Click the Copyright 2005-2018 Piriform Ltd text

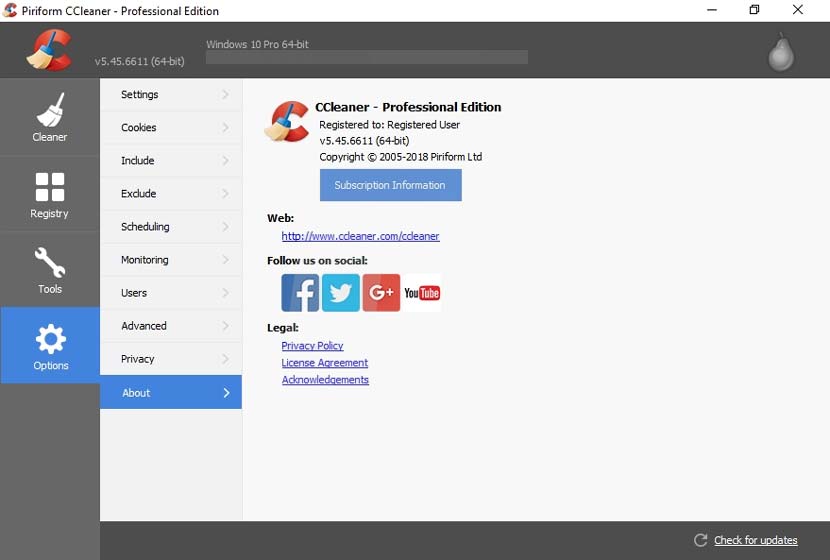(401, 157)
